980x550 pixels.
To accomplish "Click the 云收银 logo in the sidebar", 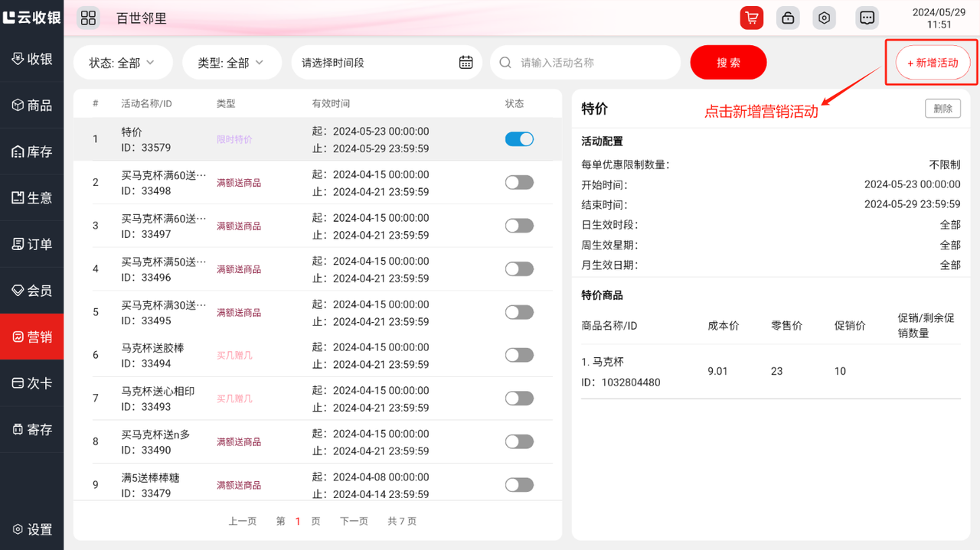I will pos(31,17).
